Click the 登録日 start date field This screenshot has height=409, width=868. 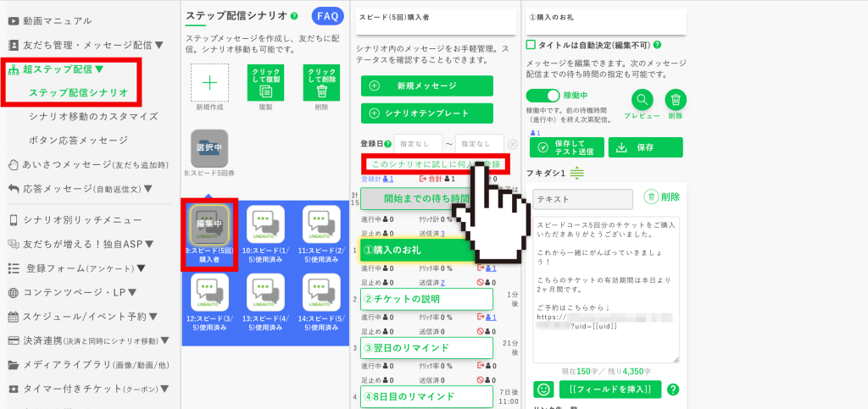[418, 144]
